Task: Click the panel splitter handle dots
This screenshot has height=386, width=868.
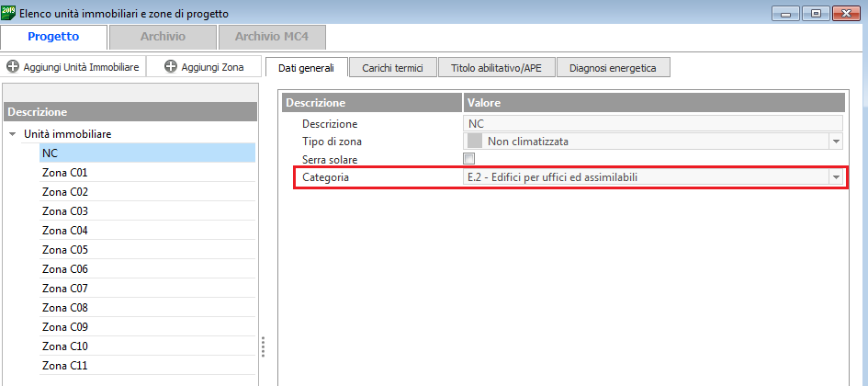Action: tap(264, 346)
